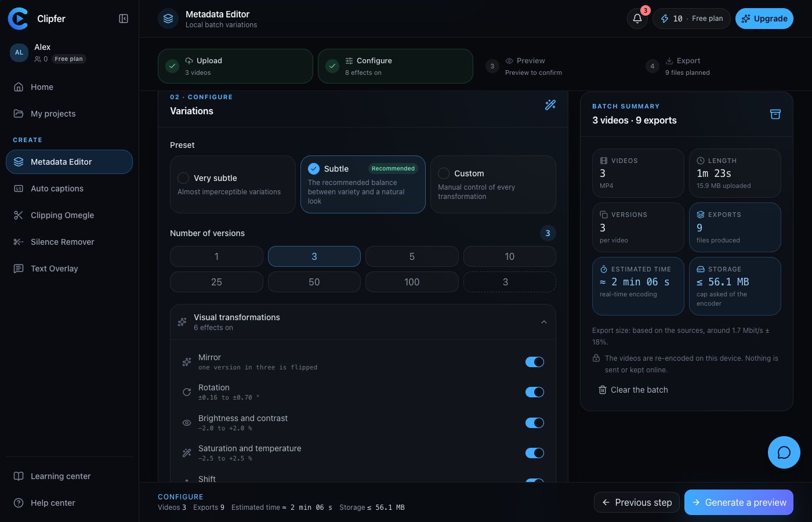Go to My projects

tap(69, 114)
